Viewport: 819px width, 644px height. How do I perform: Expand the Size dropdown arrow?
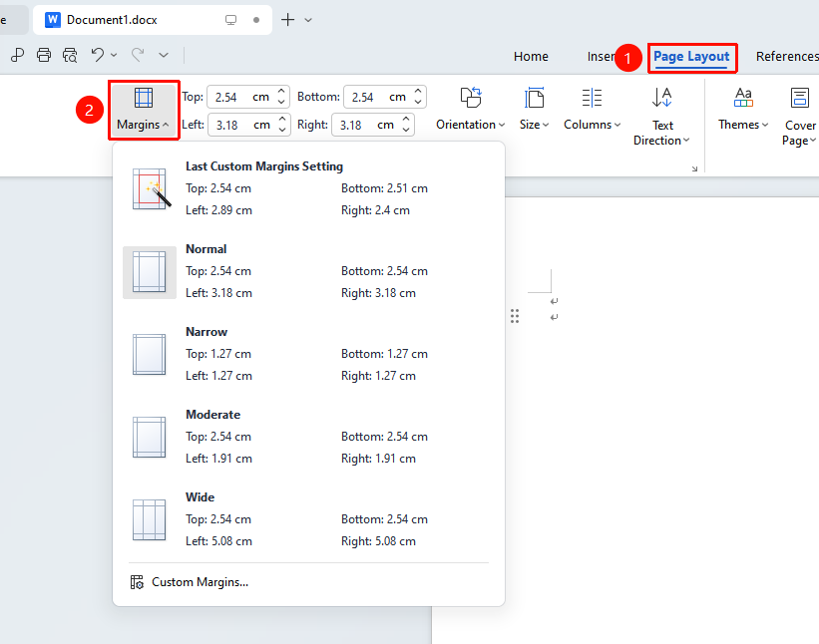(546, 125)
